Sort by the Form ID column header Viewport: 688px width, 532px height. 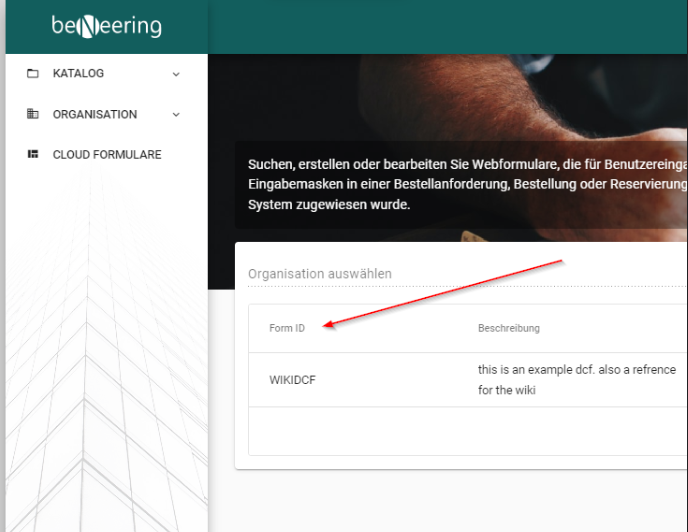[287, 328]
